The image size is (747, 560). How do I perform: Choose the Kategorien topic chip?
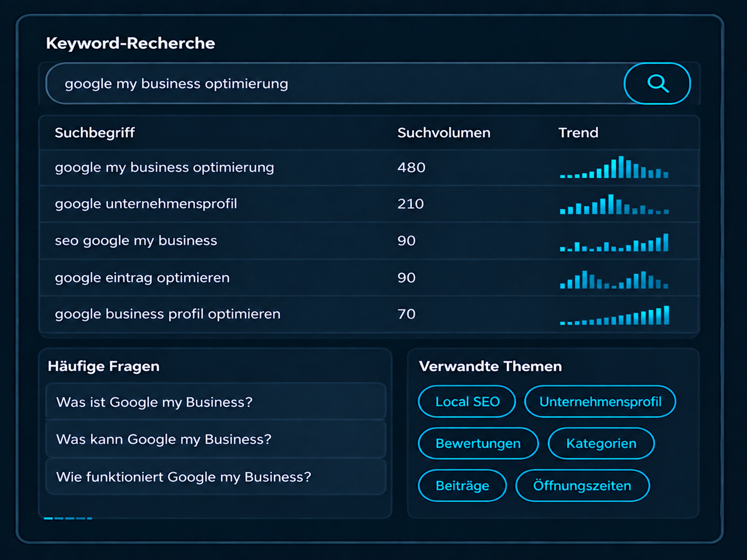[x=601, y=443]
